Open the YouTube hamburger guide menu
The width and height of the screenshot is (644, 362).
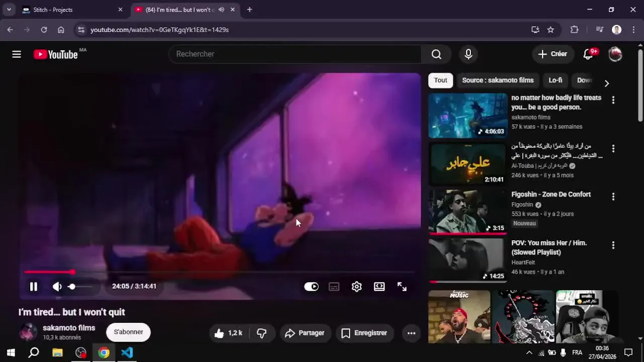tap(17, 54)
